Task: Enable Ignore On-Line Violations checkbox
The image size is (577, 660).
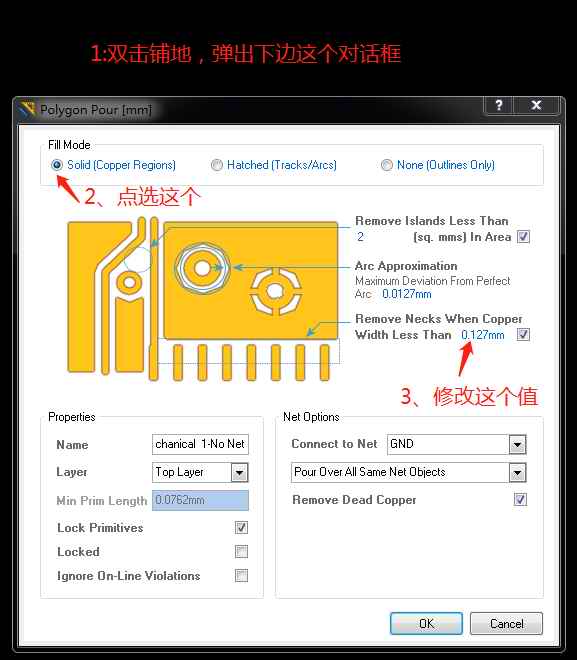Action: click(241, 575)
